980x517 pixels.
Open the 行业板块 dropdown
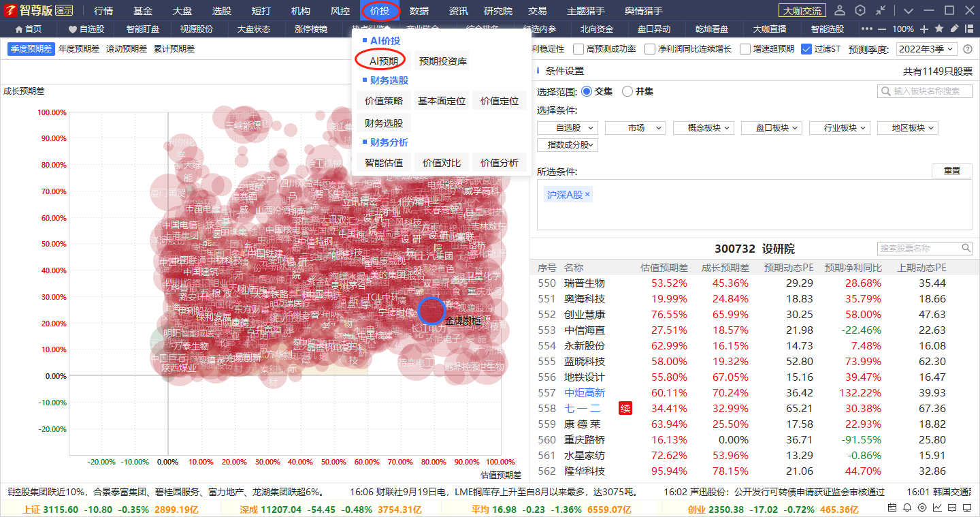click(x=840, y=128)
